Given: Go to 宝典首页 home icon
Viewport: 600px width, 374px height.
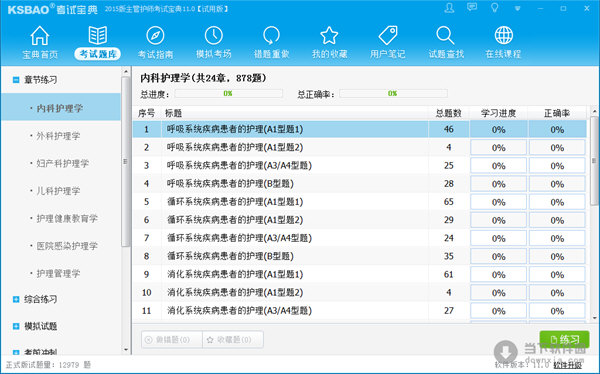Looking at the screenshot, I should [x=40, y=36].
